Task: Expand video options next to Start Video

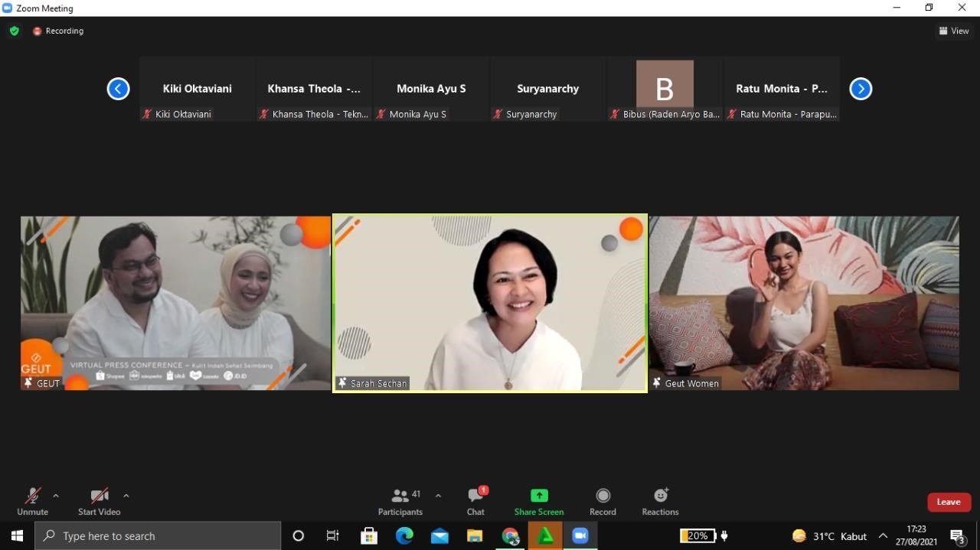Action: 126,495
